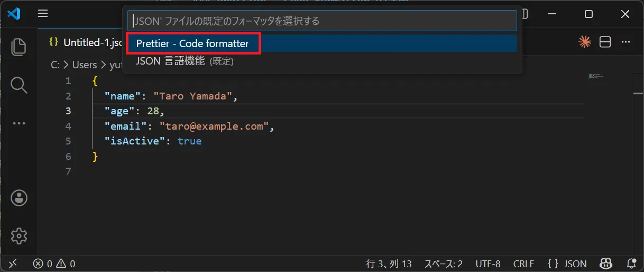Click line number 4 in gutter
The width and height of the screenshot is (644, 272).
[68, 126]
